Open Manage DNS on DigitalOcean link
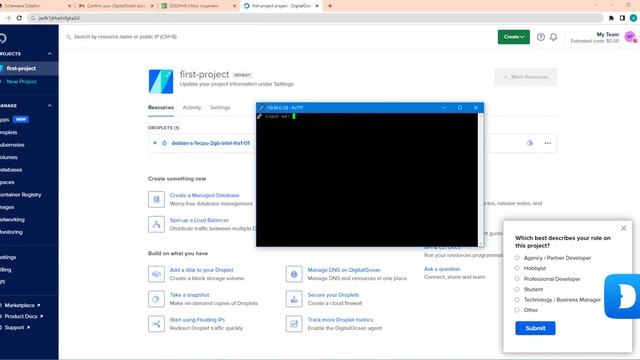The image size is (640, 360). 344,270
